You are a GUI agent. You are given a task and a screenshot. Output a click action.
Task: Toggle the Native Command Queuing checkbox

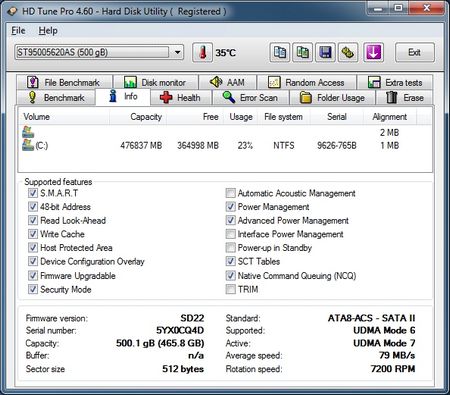(230, 276)
